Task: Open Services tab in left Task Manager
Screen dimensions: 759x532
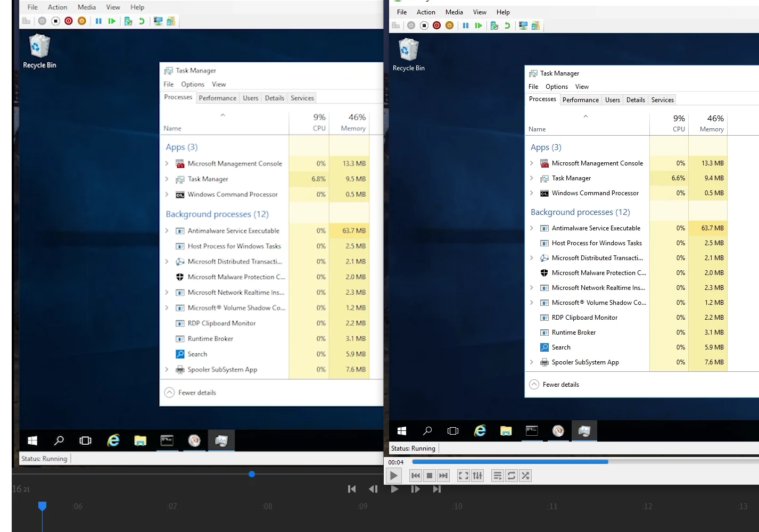Action: (302, 98)
